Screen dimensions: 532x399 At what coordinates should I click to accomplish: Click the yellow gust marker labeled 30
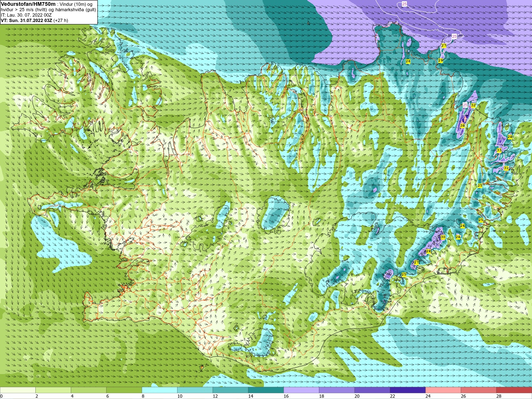pyautogui.click(x=443, y=237)
